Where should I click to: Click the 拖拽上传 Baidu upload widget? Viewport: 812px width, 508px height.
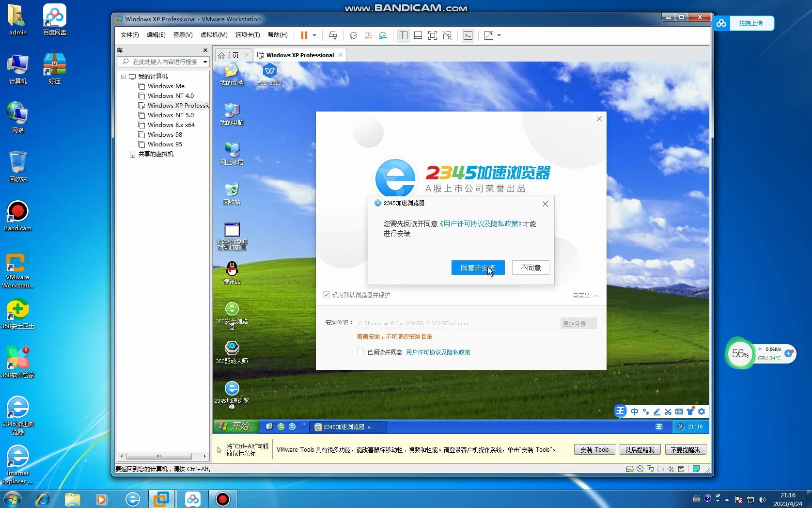[x=744, y=23]
